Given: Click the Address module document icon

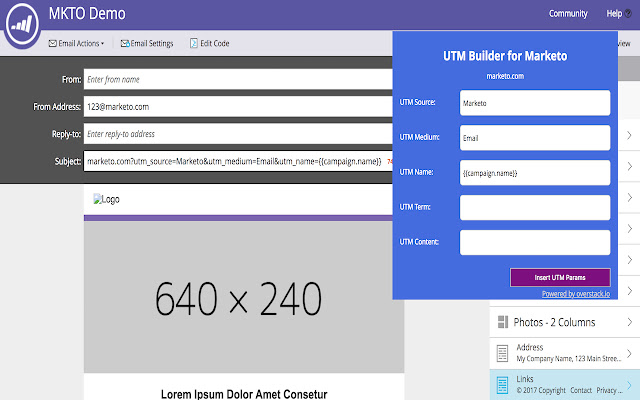Looking at the screenshot, I should 502,353.
